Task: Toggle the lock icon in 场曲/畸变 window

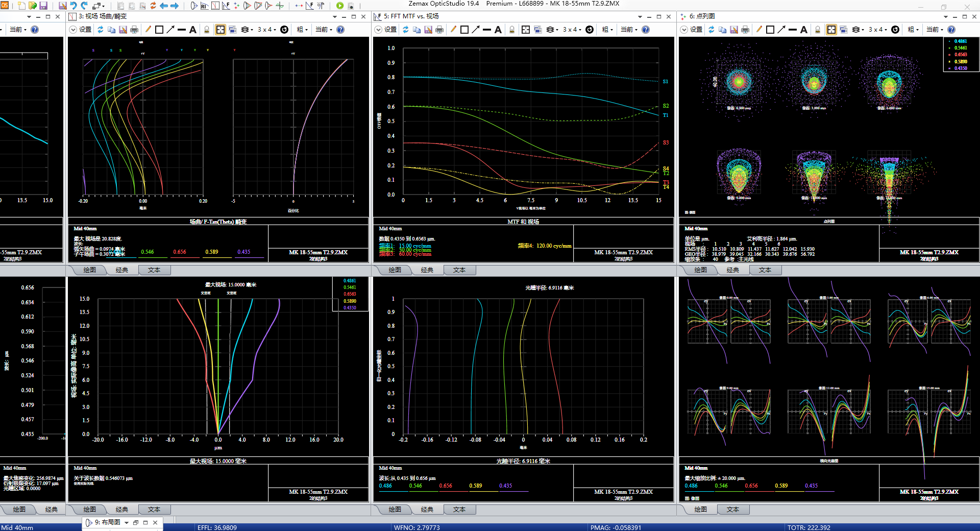Action: coord(207,30)
